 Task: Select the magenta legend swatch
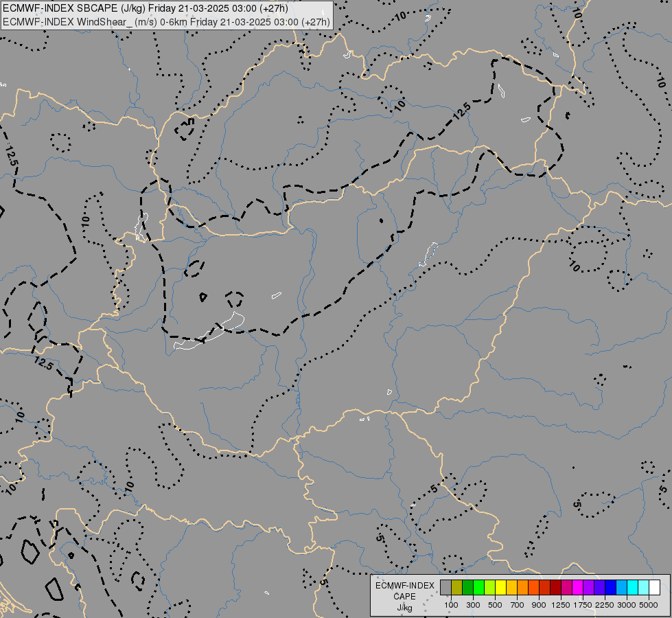(x=578, y=588)
